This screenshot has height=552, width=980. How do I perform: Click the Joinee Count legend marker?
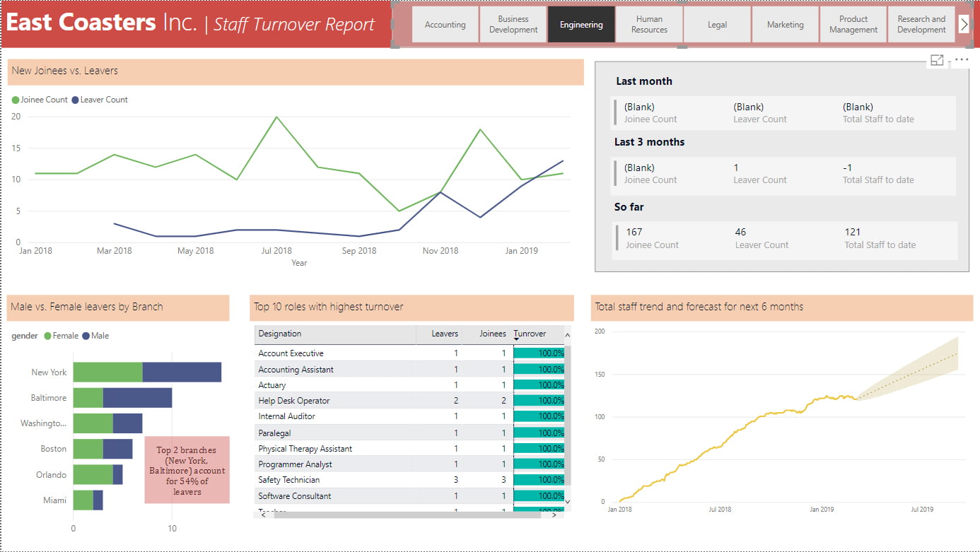16,100
